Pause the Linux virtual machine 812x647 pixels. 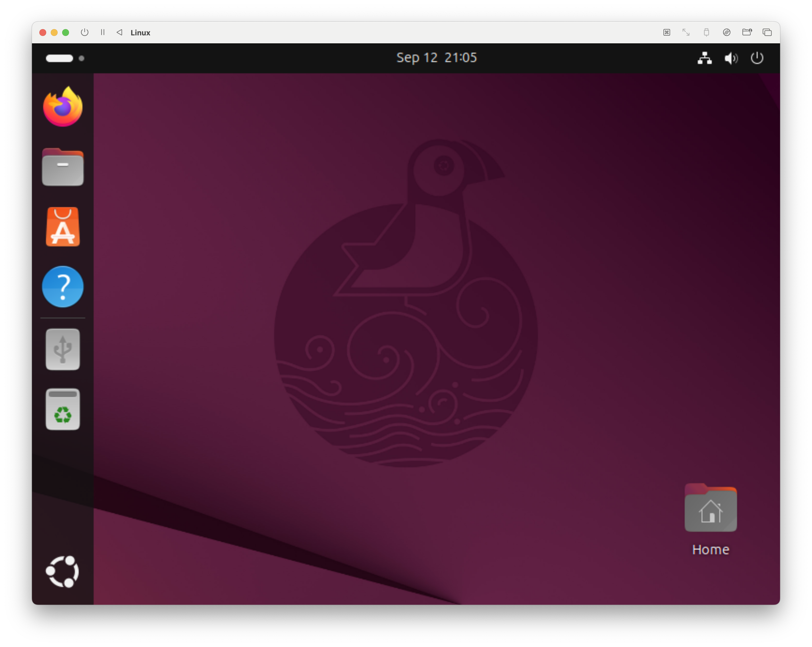click(102, 33)
